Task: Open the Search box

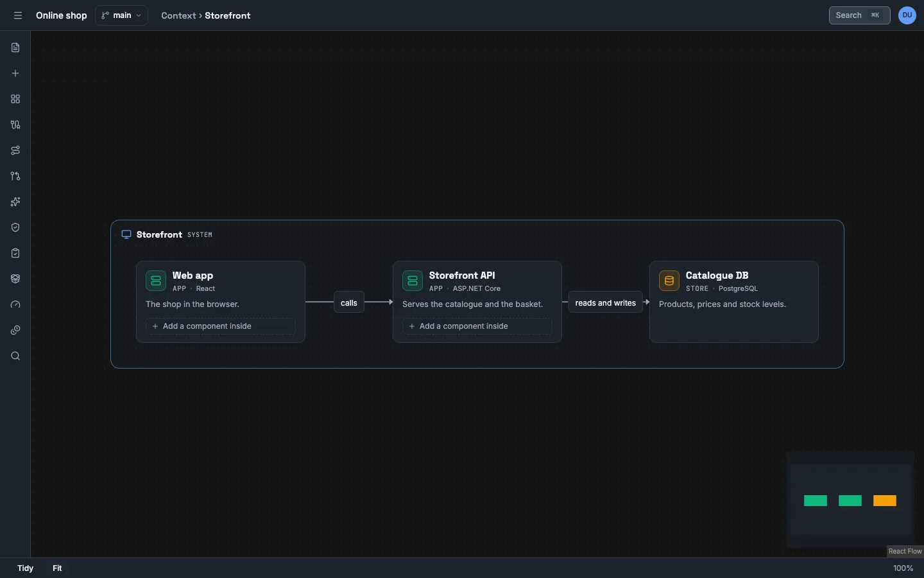Action: [859, 15]
